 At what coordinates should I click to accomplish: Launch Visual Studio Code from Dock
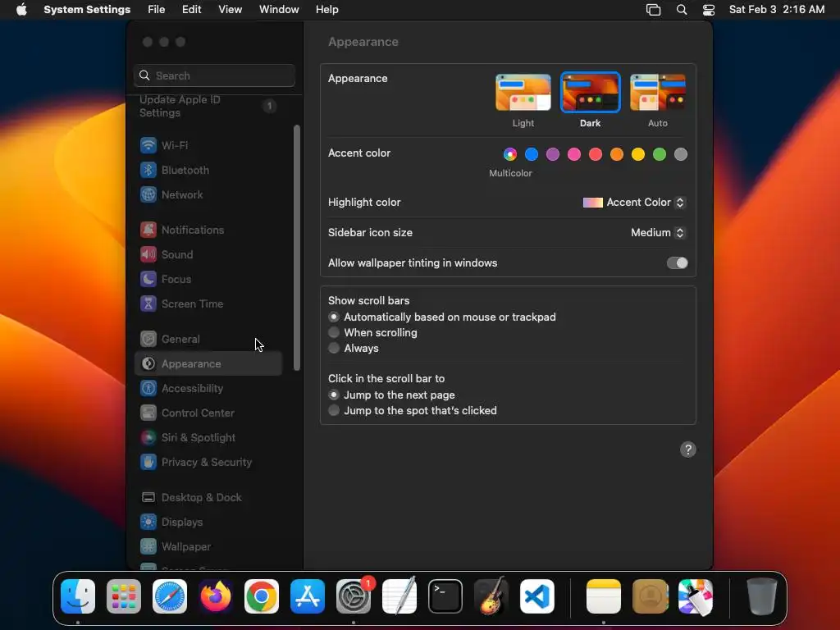[537, 596]
